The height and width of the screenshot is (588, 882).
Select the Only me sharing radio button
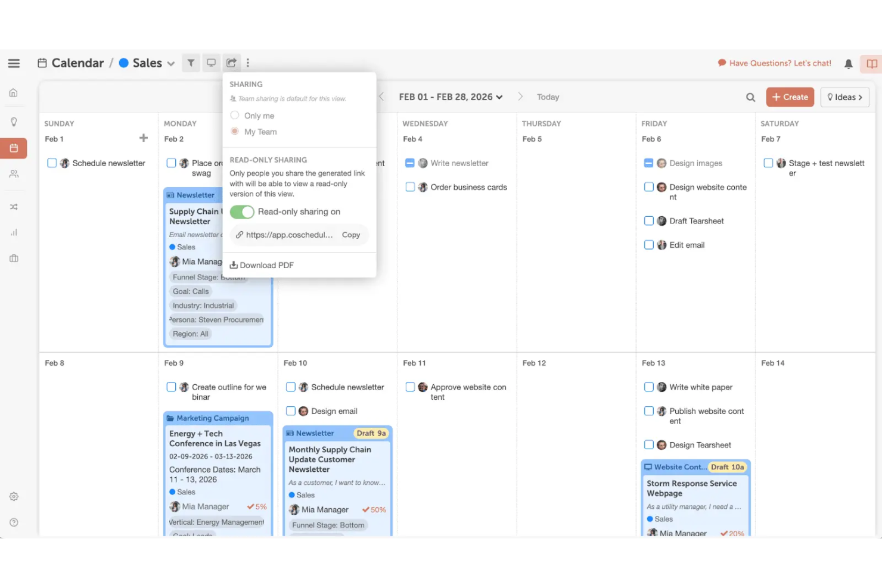(234, 115)
